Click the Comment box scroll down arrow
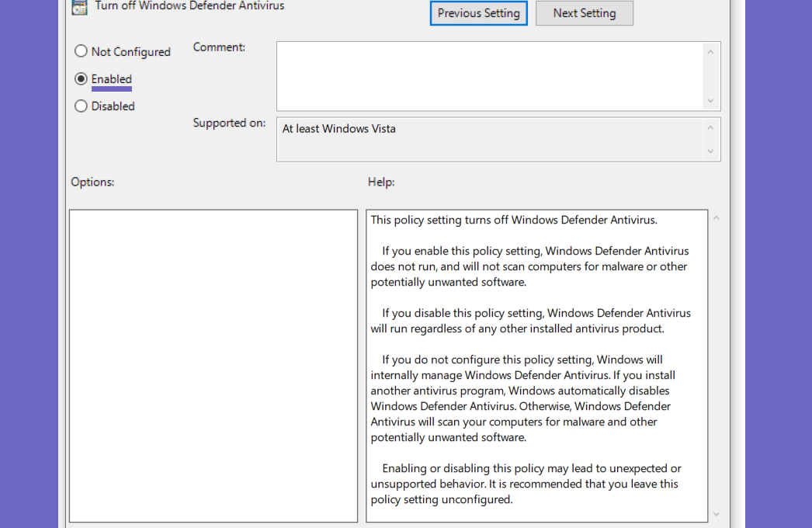The image size is (812, 528). [710, 100]
